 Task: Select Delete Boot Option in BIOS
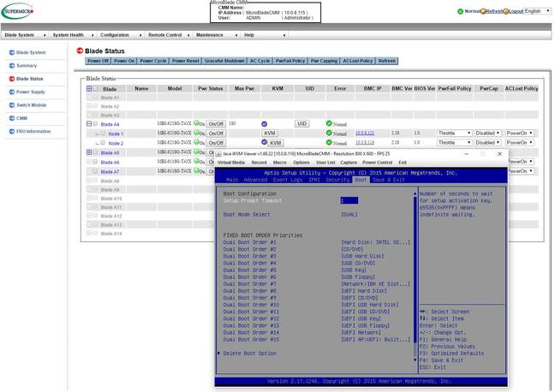249,353
